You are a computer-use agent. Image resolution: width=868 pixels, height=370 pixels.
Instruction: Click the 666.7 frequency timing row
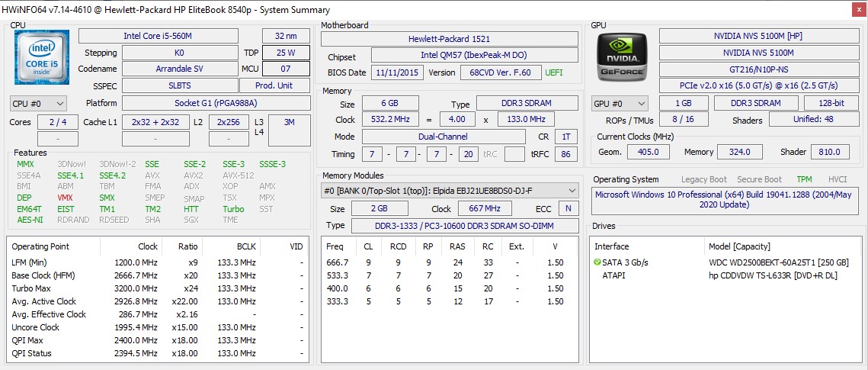450,262
